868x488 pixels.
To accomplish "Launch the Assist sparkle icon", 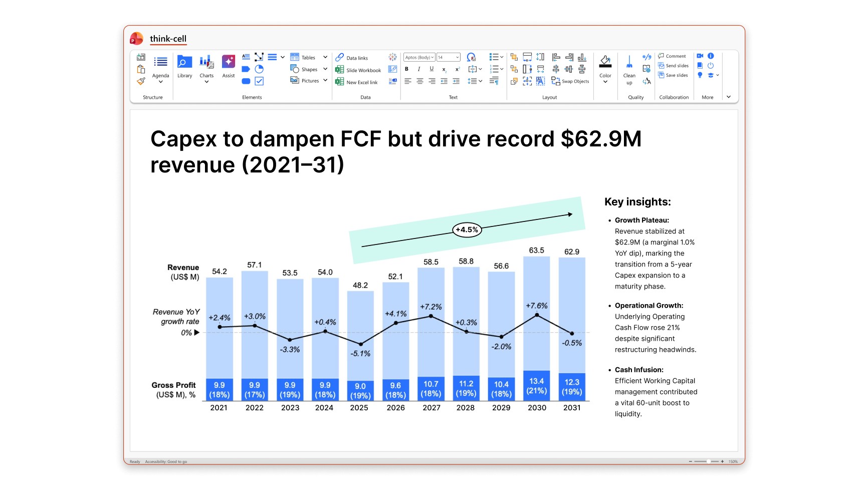I will click(229, 62).
